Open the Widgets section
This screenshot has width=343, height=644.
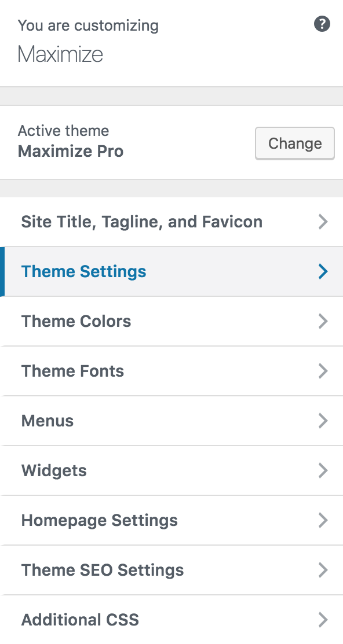(x=171, y=470)
